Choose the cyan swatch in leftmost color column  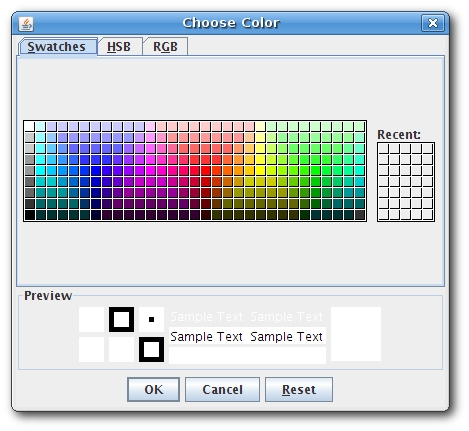click(41, 170)
